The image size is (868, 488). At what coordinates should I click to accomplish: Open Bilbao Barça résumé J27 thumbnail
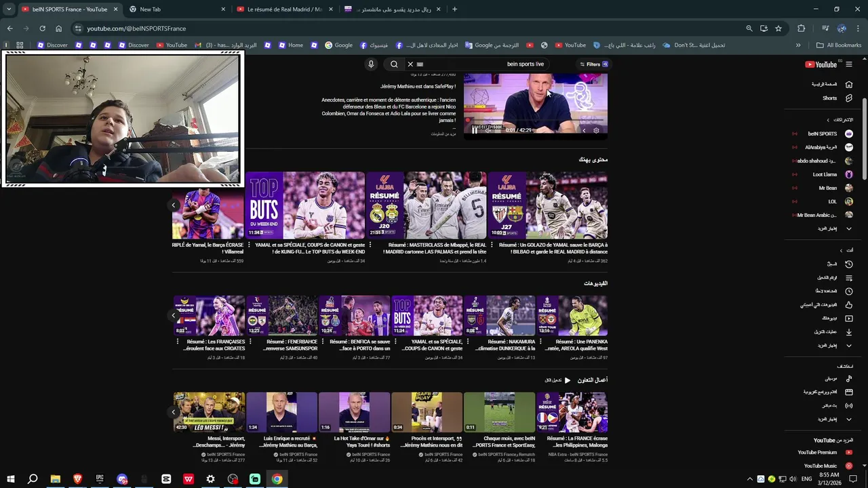click(547, 205)
